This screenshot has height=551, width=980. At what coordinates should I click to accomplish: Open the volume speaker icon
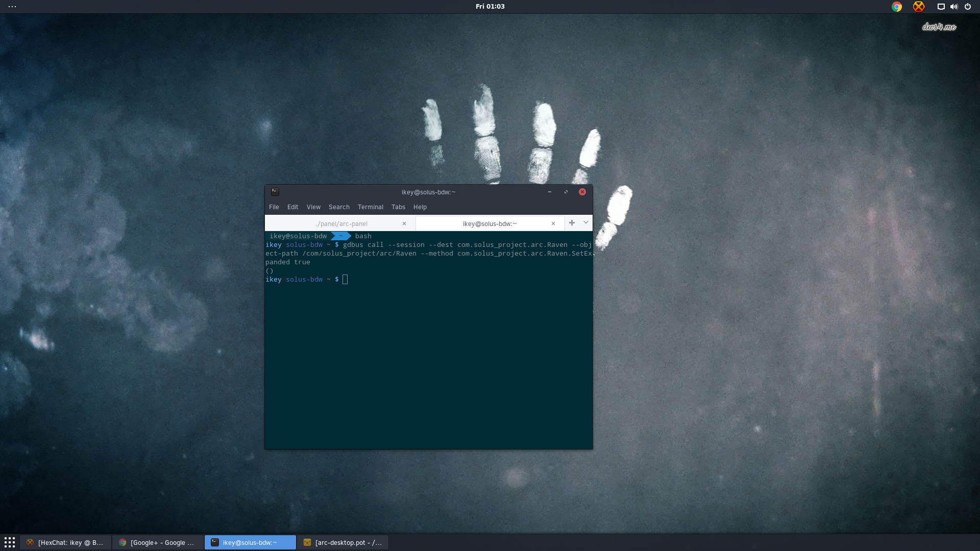(x=954, y=7)
